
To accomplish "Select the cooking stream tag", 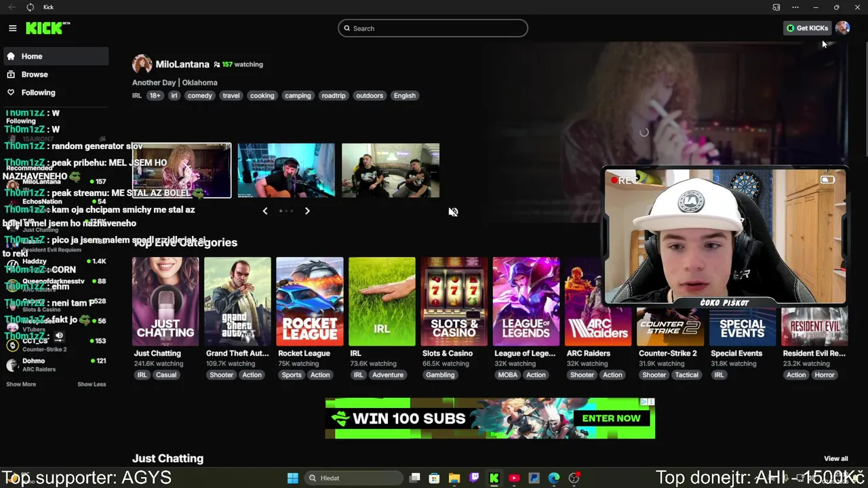I will pos(262,96).
